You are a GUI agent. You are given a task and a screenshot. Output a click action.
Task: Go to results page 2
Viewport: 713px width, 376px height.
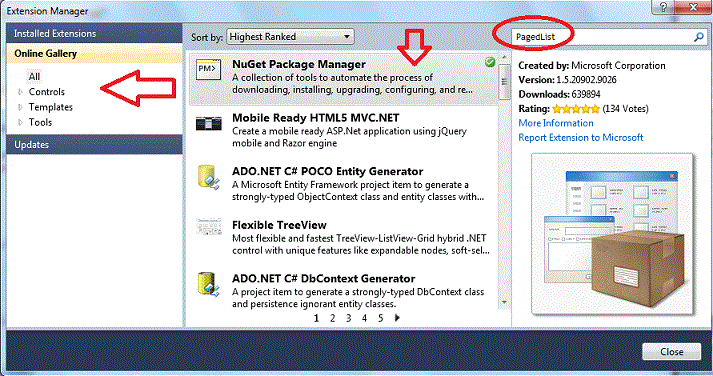coord(332,318)
